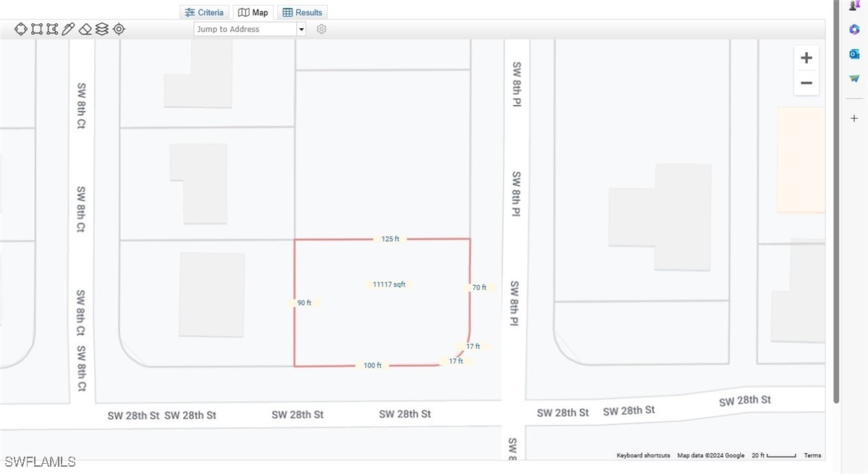Screen dimensions: 868x474
Task: Open Outlook in the browser sidebar
Action: coord(854,54)
